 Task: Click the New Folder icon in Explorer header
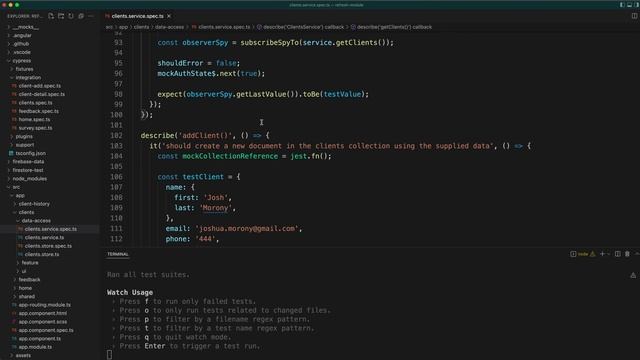click(61, 16)
